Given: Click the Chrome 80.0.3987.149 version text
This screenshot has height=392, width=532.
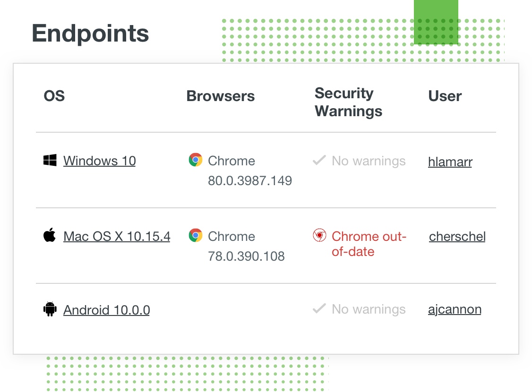Looking at the screenshot, I should [x=249, y=180].
